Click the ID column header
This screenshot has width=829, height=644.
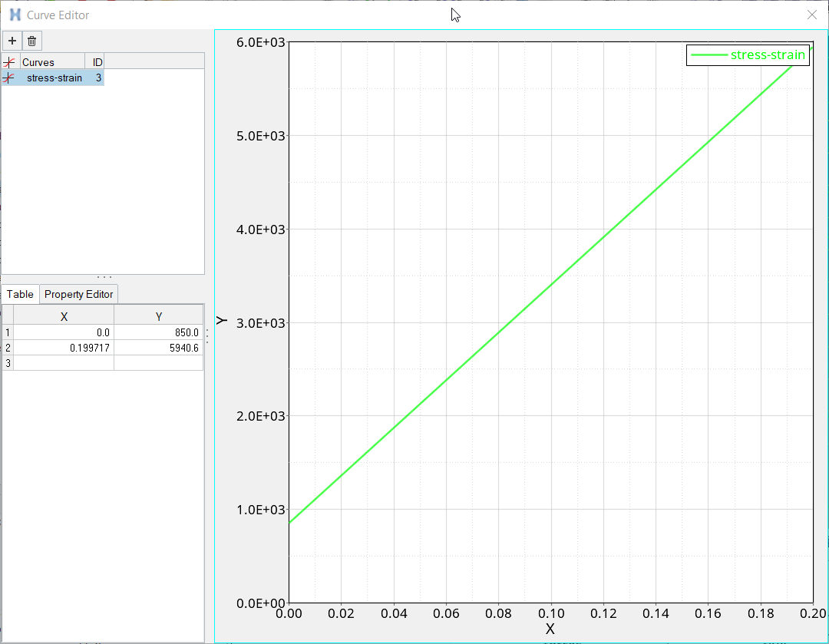[x=97, y=62]
